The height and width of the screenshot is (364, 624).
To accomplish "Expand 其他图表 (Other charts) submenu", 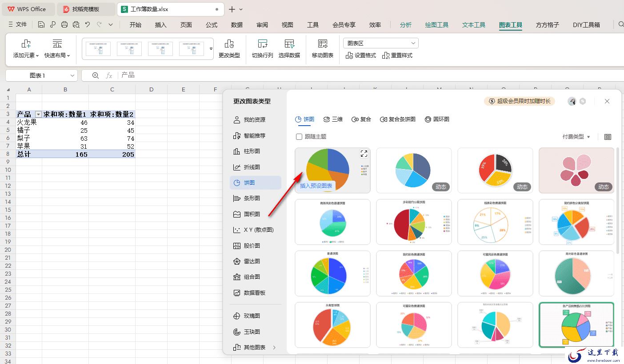I will coord(255,348).
